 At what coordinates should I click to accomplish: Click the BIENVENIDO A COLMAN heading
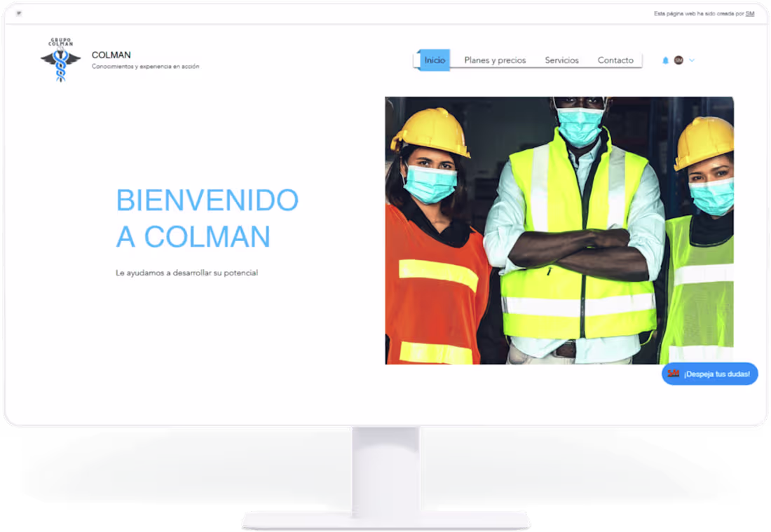207,219
